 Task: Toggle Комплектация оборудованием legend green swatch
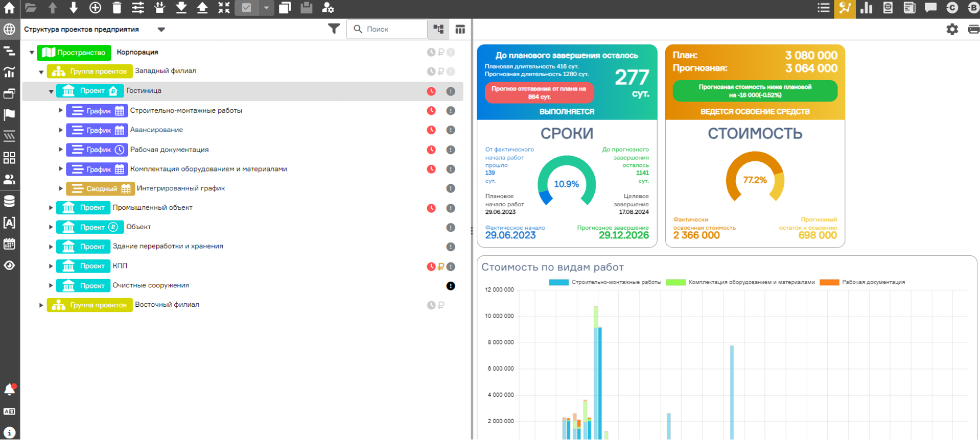pyautogui.click(x=675, y=282)
